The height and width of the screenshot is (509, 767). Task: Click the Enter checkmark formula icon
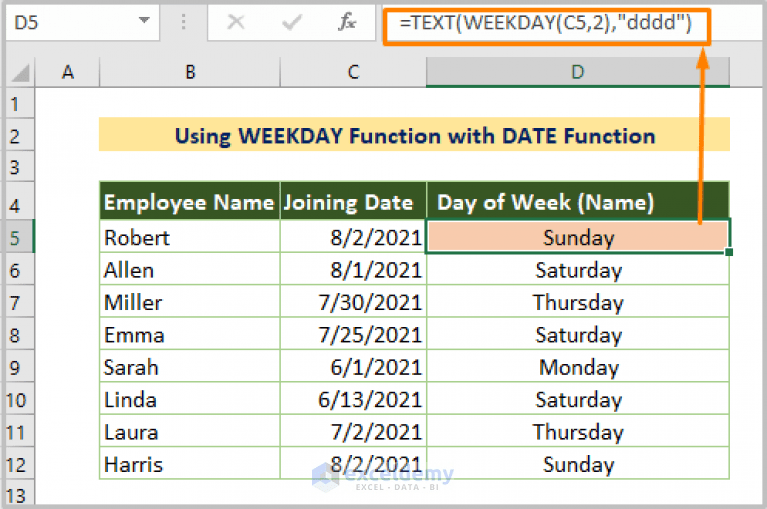click(292, 22)
